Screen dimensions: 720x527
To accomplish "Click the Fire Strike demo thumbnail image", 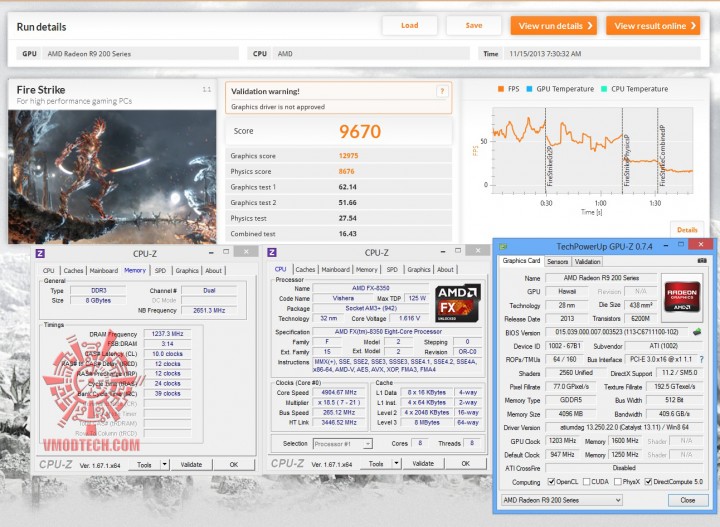I will coord(112,177).
